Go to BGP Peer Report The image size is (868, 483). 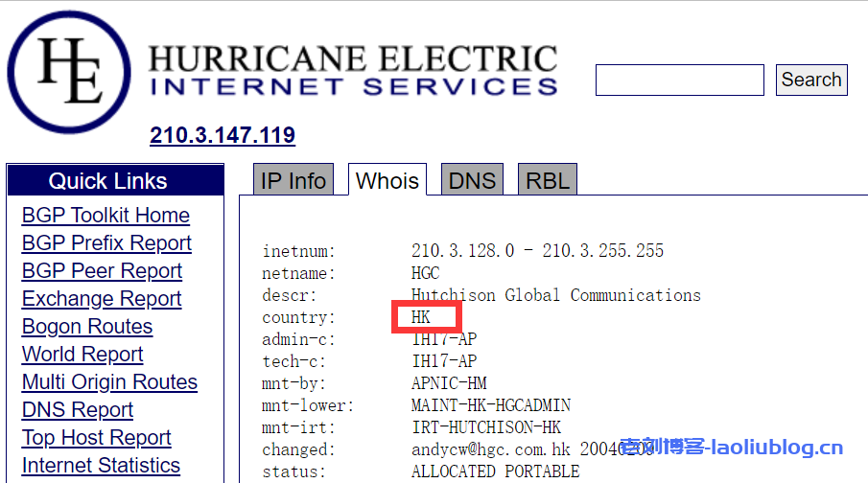pyautogui.click(x=102, y=271)
